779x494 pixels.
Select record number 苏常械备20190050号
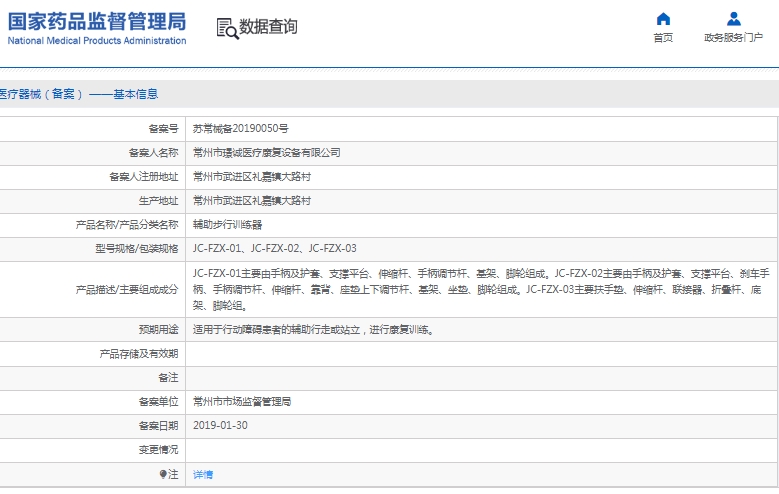[240, 129]
